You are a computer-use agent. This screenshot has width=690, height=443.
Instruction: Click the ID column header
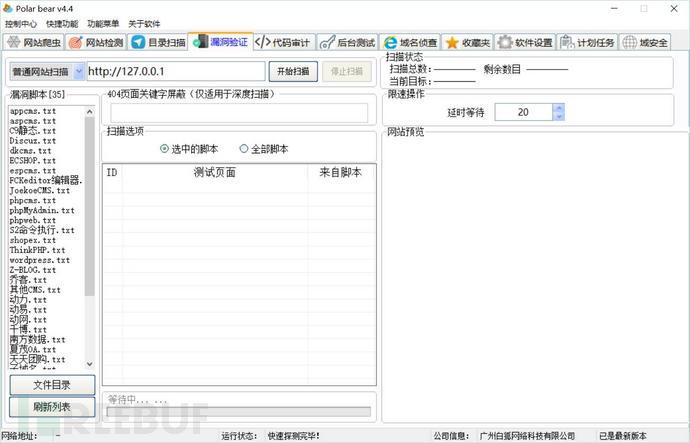[x=112, y=172]
